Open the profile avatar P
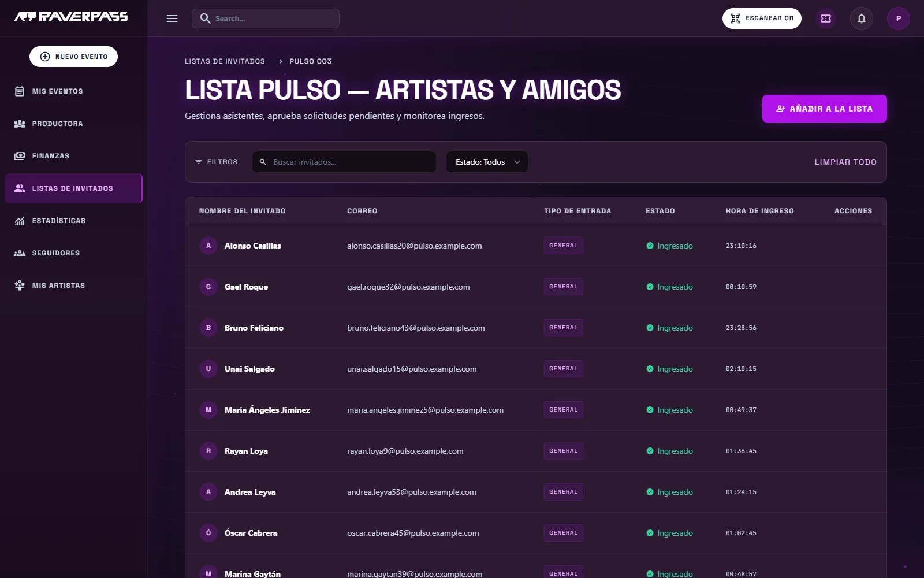 click(x=899, y=18)
